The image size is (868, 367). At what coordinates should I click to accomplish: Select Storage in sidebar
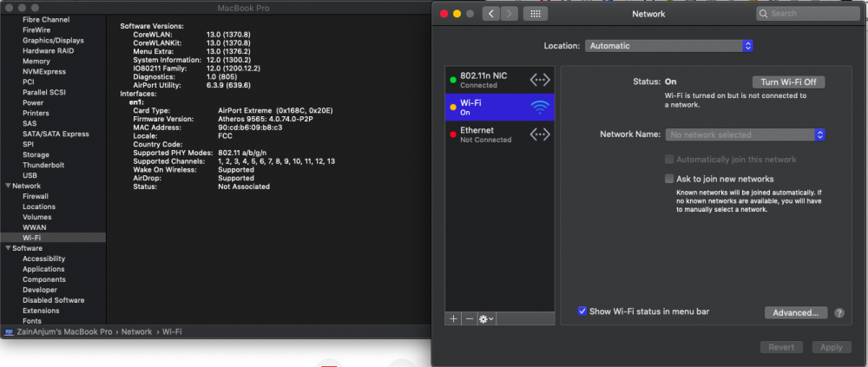(x=36, y=155)
